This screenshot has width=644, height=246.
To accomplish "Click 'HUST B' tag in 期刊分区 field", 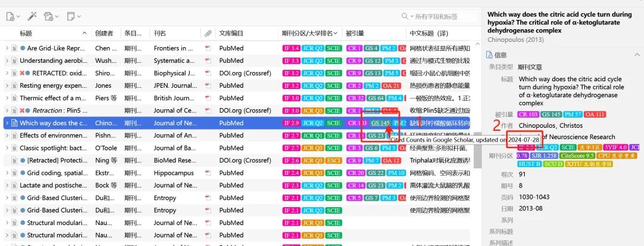I will tap(530, 164).
